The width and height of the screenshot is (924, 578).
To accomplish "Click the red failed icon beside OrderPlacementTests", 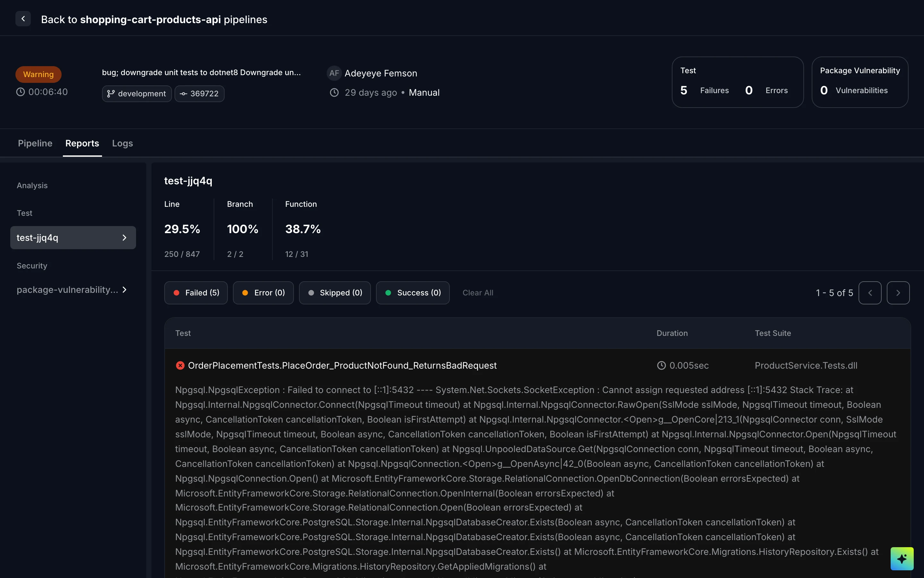I will (x=180, y=365).
